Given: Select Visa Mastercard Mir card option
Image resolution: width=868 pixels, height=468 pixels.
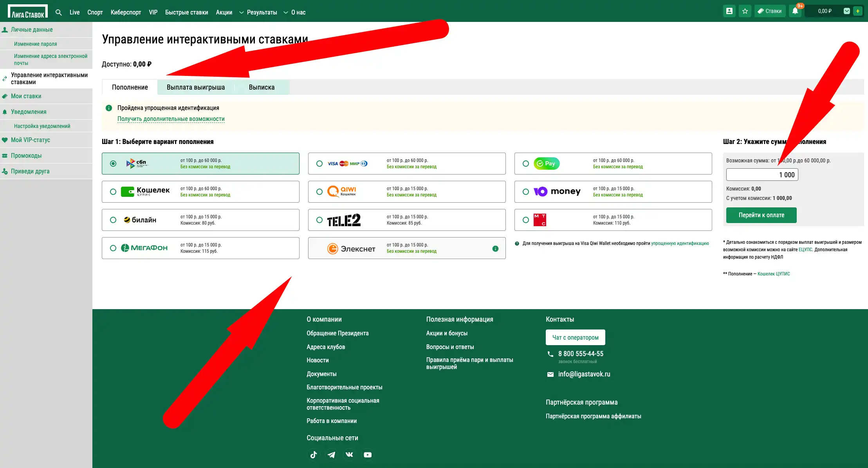Looking at the screenshot, I should click(x=407, y=164).
